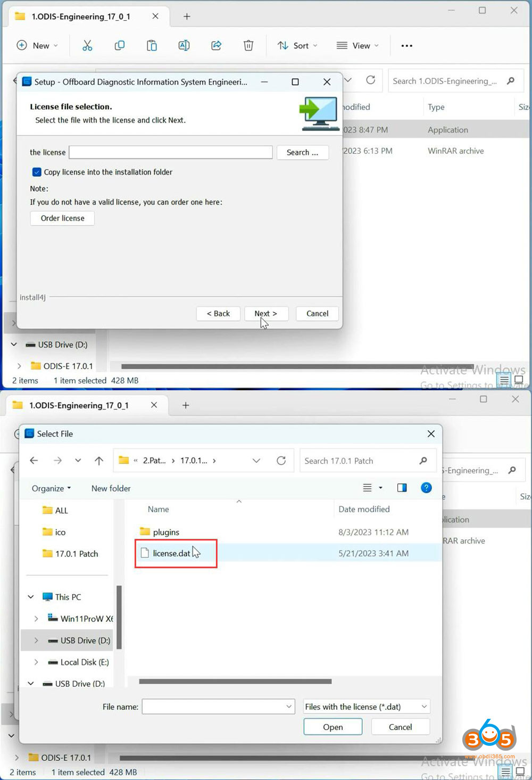Open the Files with the license filter dropdown
532x780 pixels.
click(x=365, y=707)
